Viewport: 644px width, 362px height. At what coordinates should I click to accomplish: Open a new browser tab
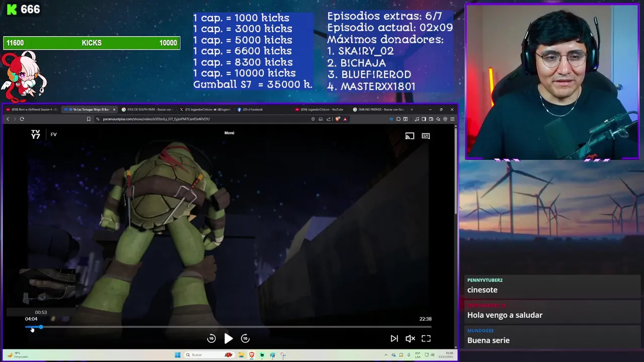point(412,109)
